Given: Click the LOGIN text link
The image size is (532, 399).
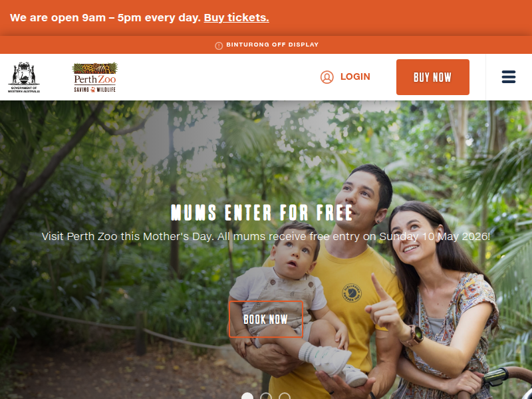Looking at the screenshot, I should tap(355, 76).
